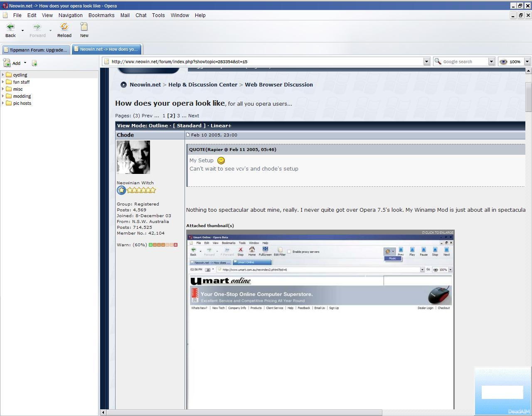Click the Add bookmark icon in panel
Screen dimensions: 532x416
(x=7, y=63)
